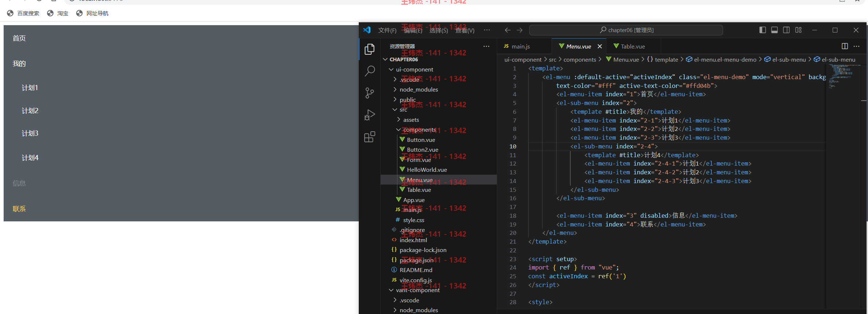Collapse the ui-component folder
This screenshot has width=868, height=314.
[439, 69]
